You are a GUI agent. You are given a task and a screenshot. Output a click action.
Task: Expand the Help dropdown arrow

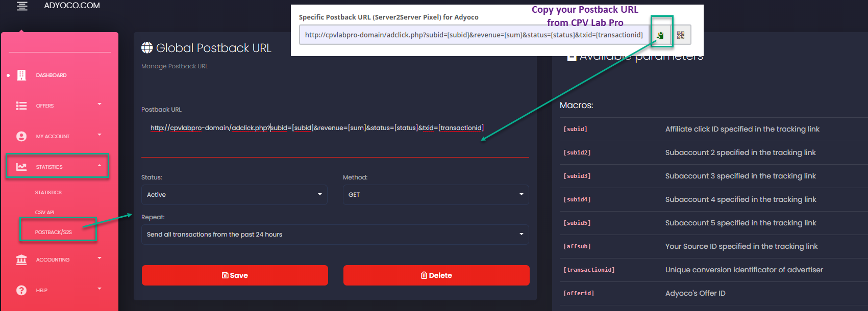point(100,289)
